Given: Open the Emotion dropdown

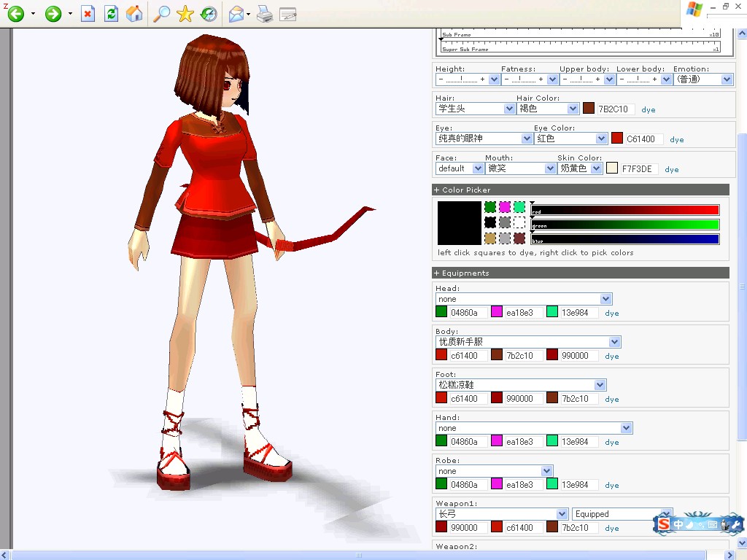Looking at the screenshot, I should 703,79.
